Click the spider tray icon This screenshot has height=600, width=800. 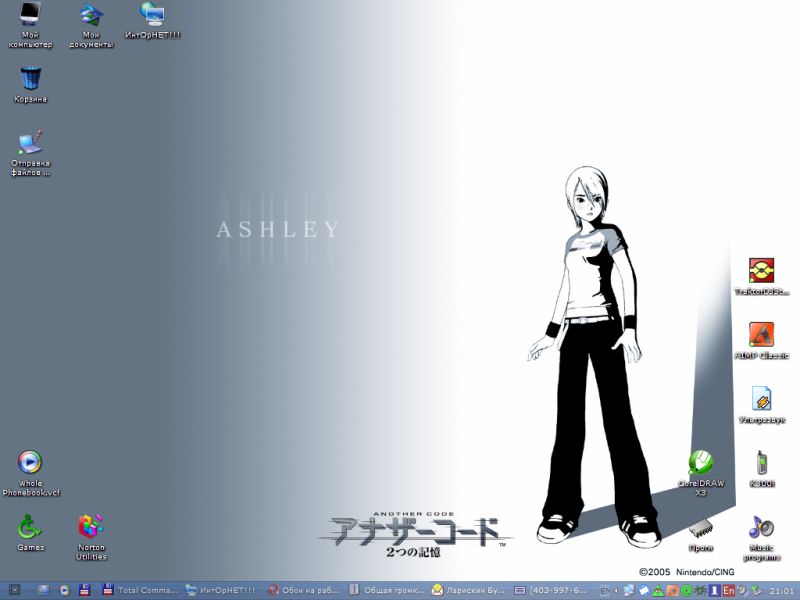[701, 590]
